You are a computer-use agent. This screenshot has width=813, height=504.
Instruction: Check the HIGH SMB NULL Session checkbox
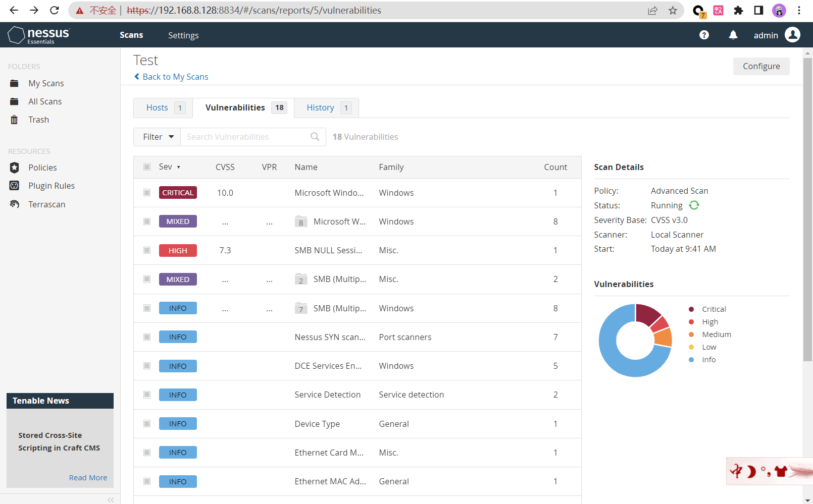click(147, 250)
